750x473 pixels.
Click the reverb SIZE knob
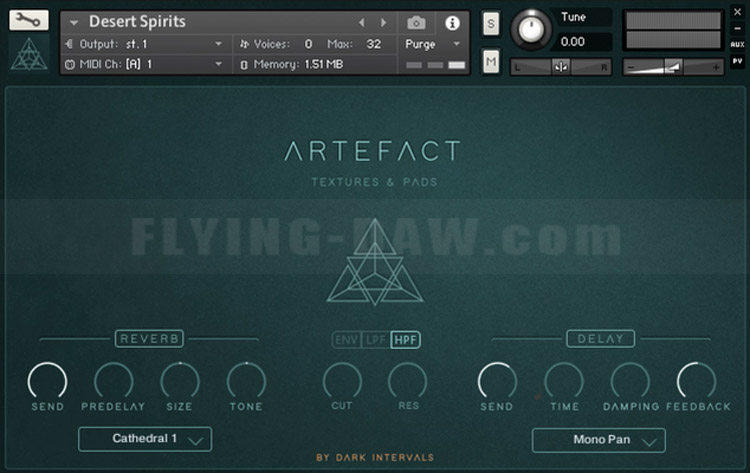180,381
